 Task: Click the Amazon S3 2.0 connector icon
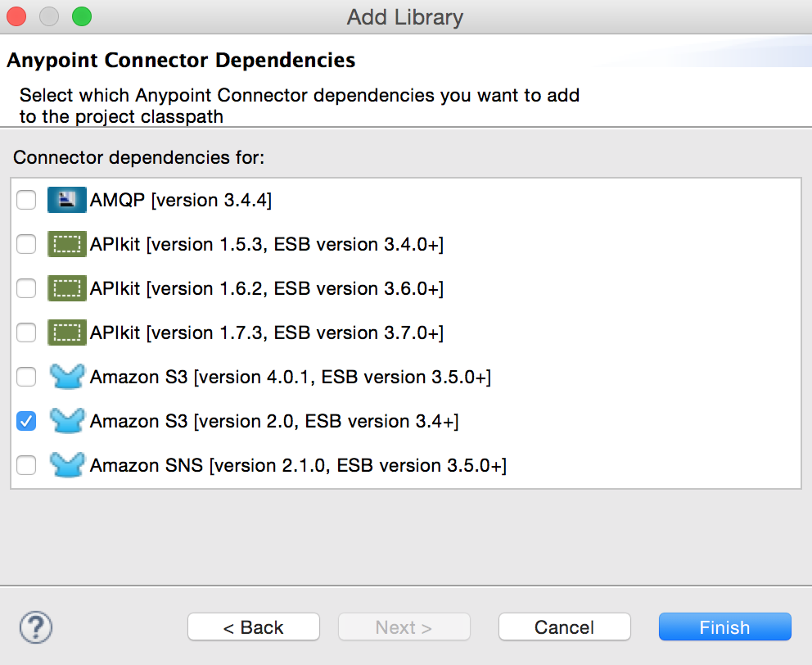click(66, 420)
